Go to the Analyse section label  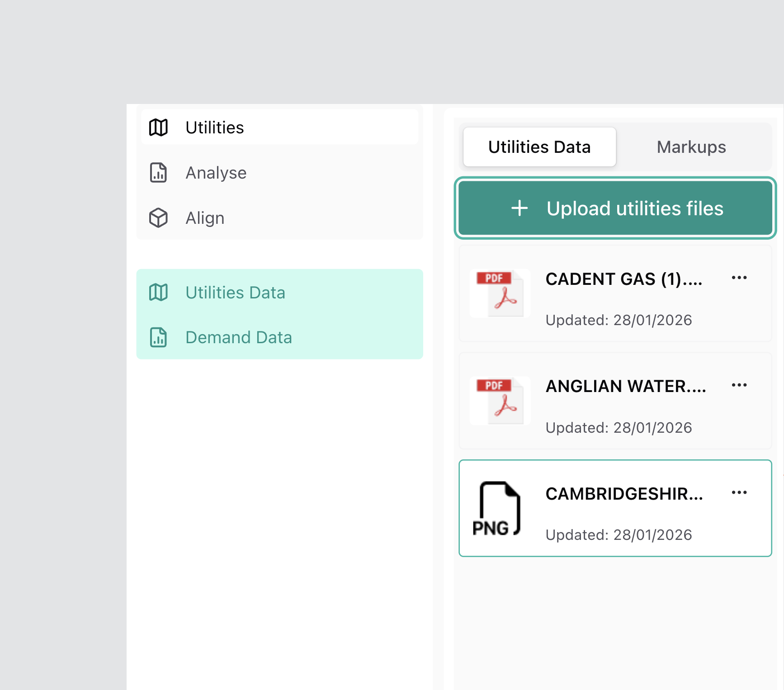(216, 173)
